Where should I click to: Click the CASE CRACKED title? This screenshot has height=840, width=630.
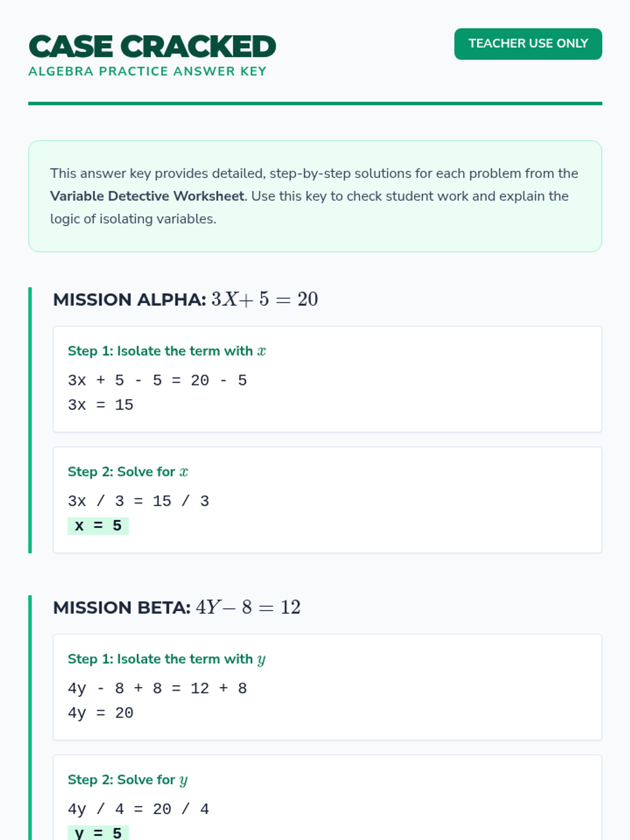152,46
